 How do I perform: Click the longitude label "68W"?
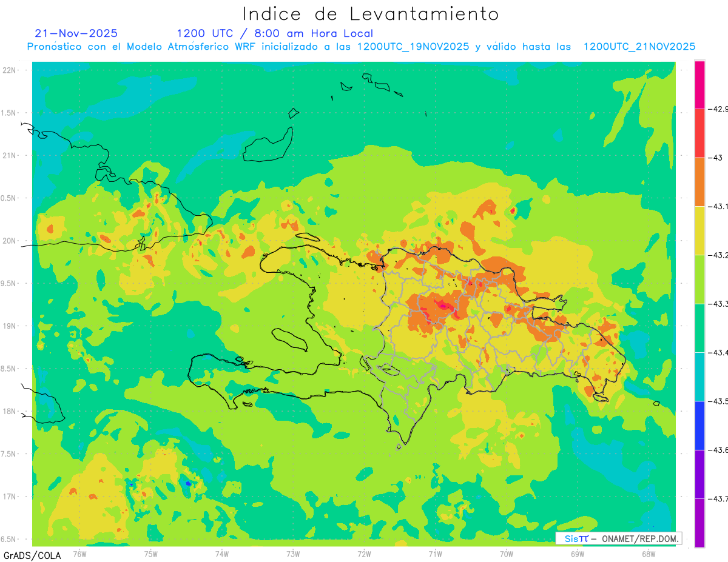coord(648,553)
